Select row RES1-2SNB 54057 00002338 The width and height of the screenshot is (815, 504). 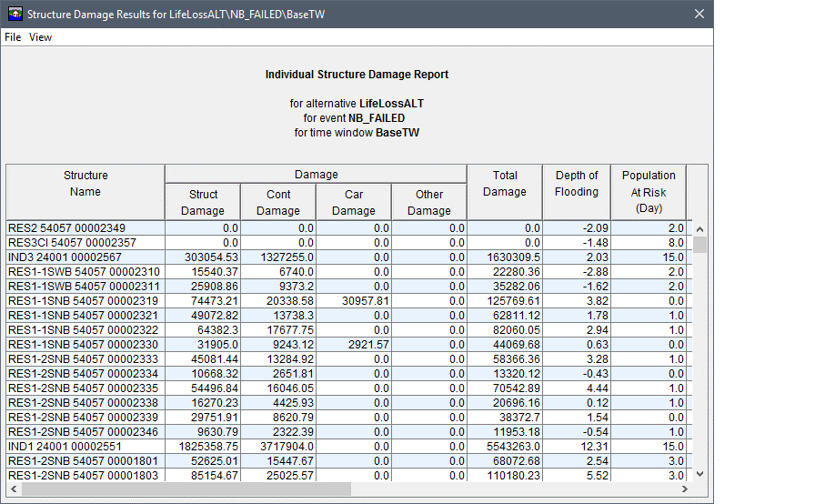click(349, 403)
